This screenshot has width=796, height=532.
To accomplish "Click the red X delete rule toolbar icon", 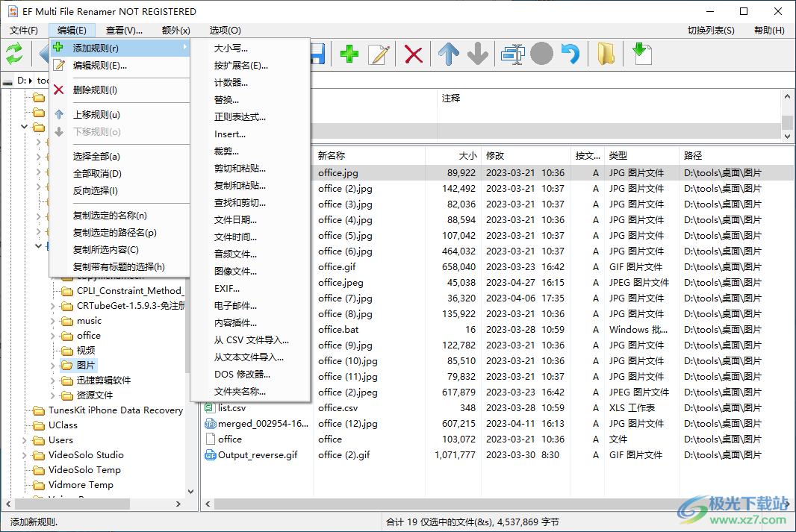I will click(414, 54).
